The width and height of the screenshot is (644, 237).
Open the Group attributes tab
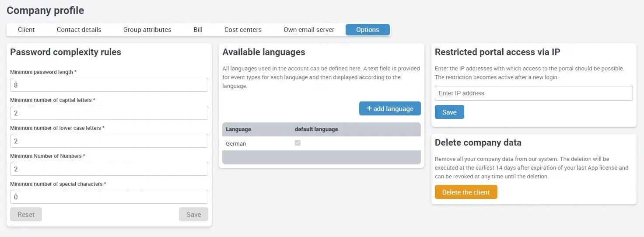click(x=147, y=30)
